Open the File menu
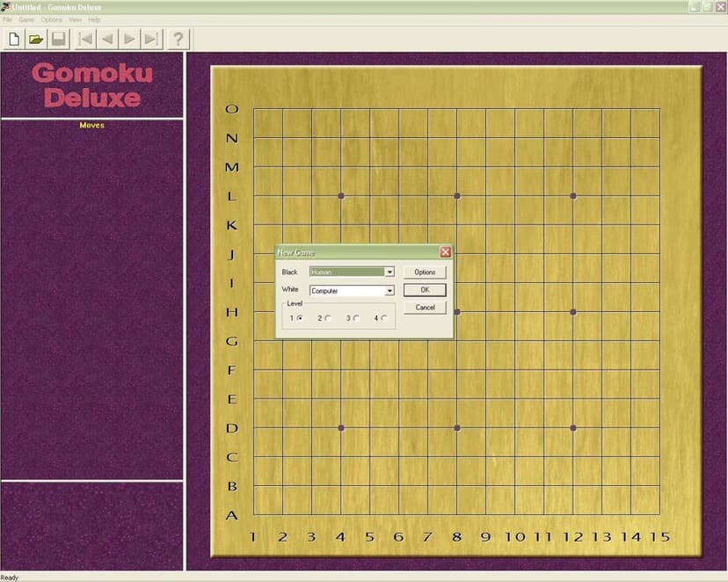The width and height of the screenshot is (728, 582). (x=7, y=20)
